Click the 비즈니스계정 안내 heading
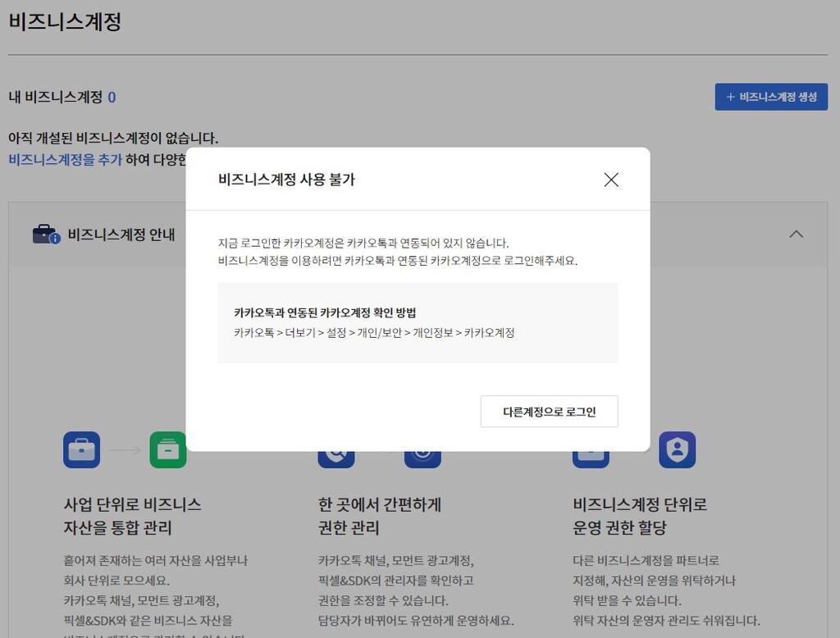The height and width of the screenshot is (638, 840). pyautogui.click(x=121, y=235)
